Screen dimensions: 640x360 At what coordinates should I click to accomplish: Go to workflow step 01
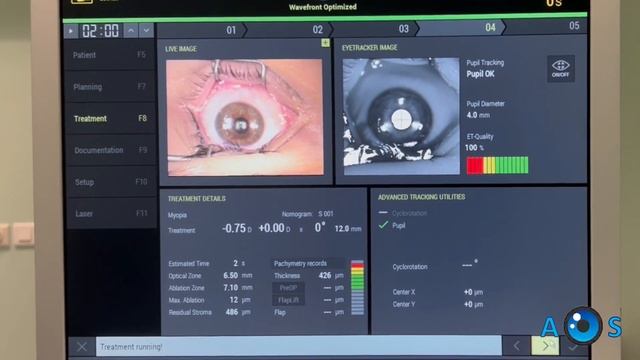click(x=202, y=30)
